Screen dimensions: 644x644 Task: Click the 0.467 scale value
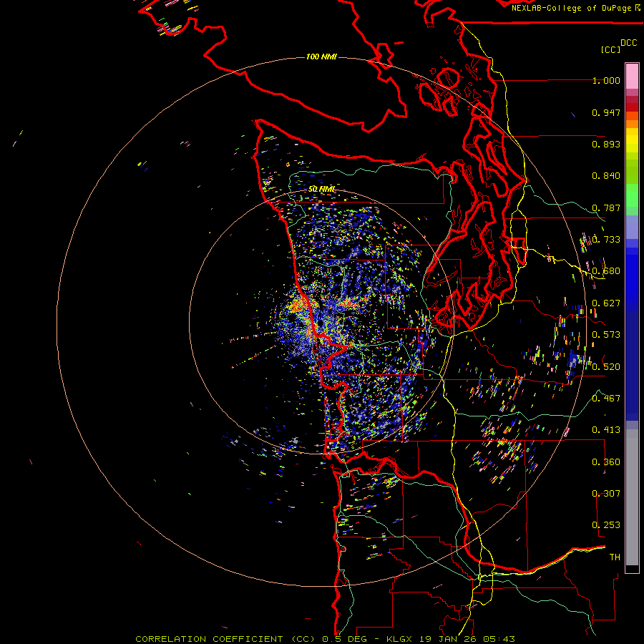[x=606, y=398]
